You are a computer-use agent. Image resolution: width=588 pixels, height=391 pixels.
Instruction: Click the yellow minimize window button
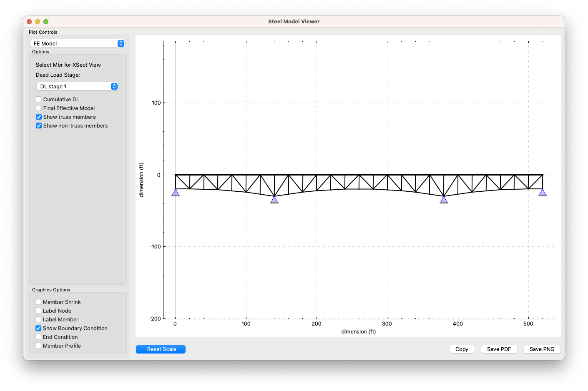pyautogui.click(x=38, y=22)
